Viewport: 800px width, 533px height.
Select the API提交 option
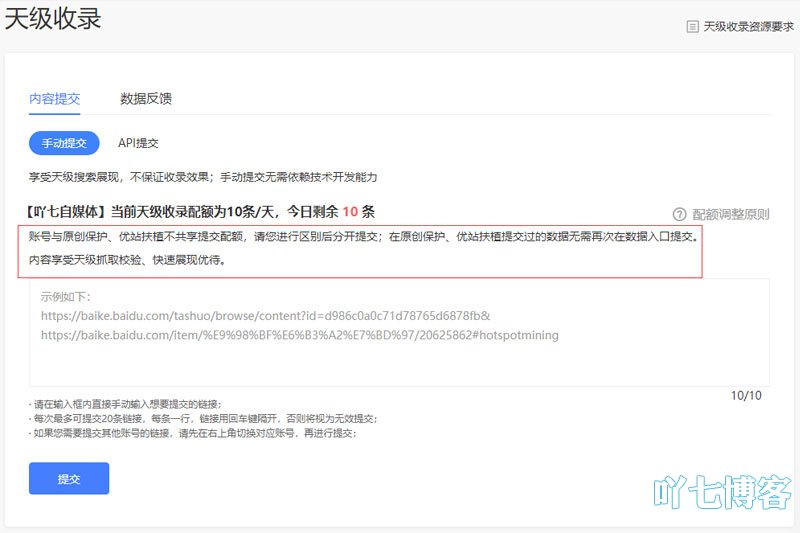[x=138, y=143]
